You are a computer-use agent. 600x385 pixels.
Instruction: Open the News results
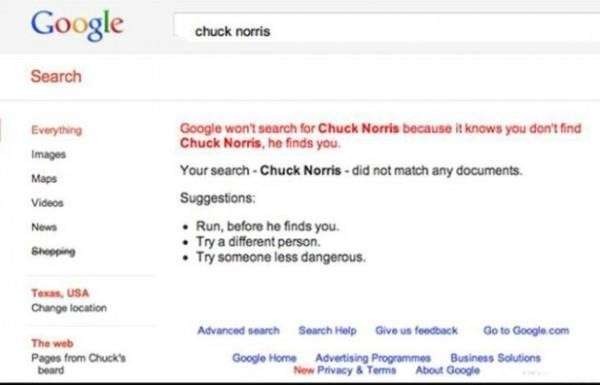44,227
